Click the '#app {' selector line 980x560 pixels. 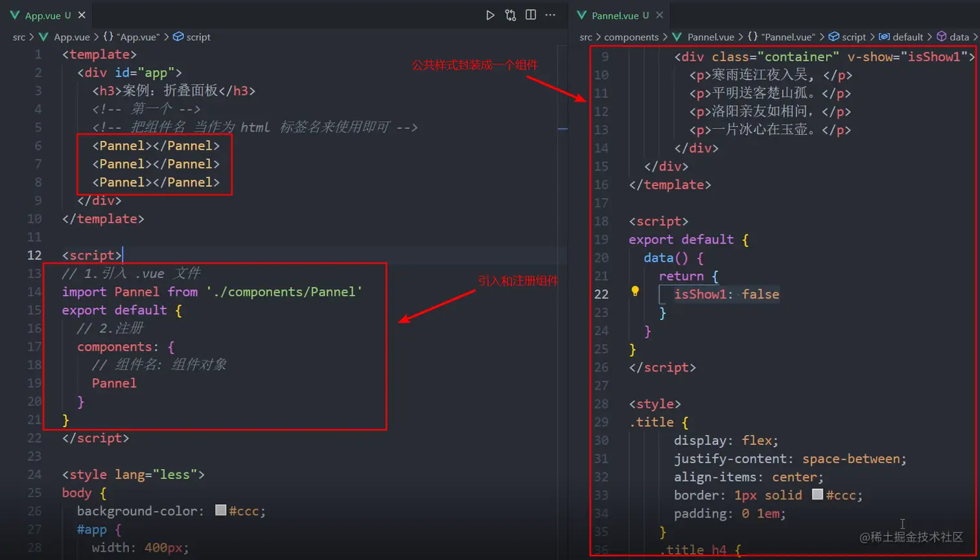point(99,529)
